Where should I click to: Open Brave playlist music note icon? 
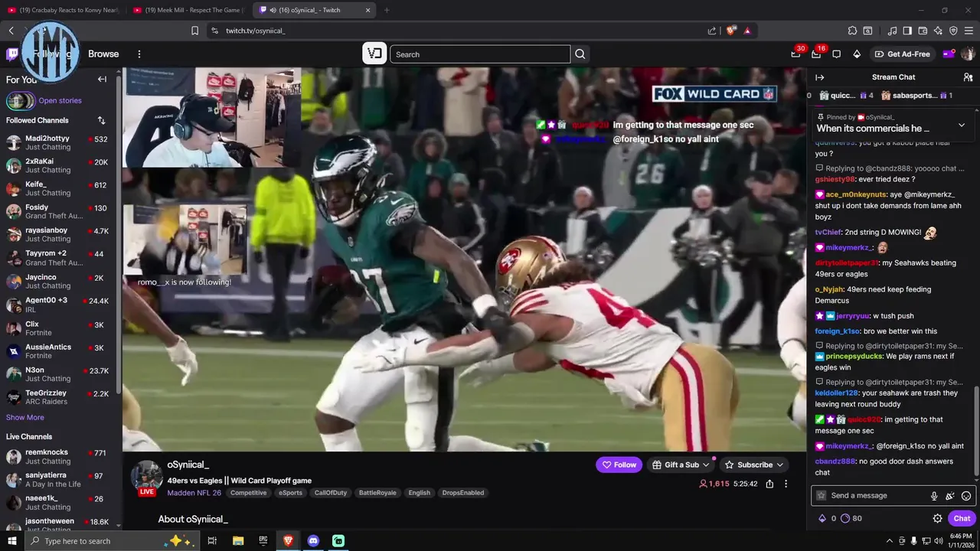tap(892, 31)
